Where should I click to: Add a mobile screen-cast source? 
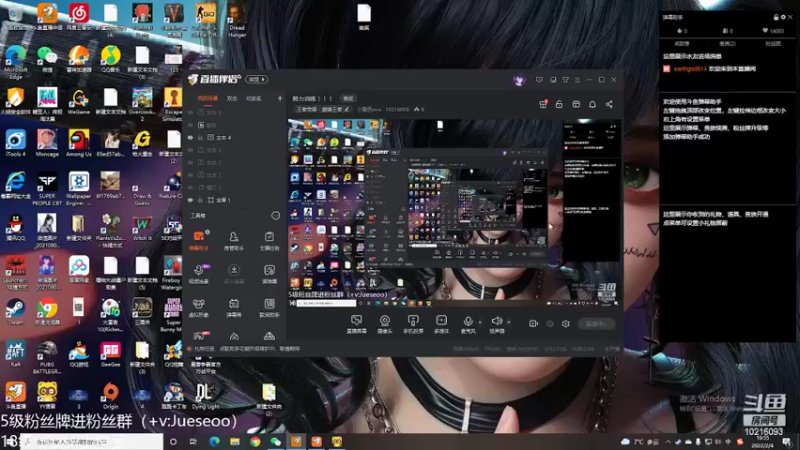413,323
